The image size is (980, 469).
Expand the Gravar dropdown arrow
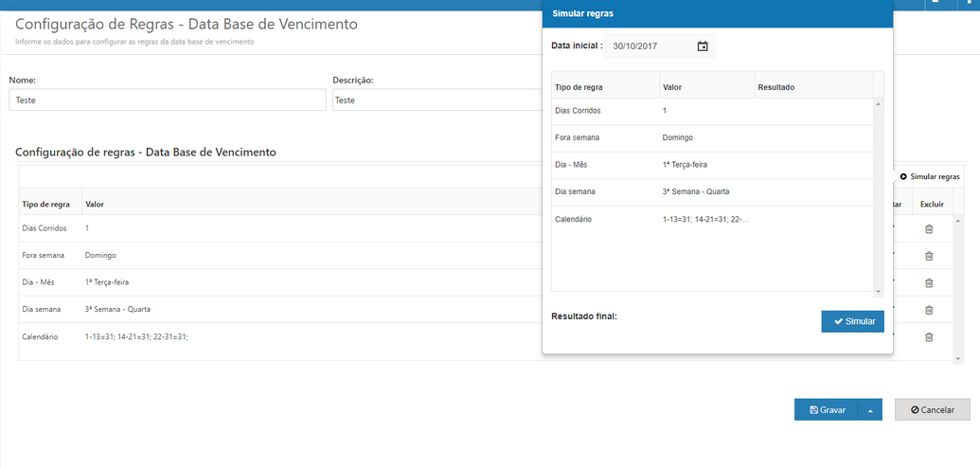(x=870, y=410)
